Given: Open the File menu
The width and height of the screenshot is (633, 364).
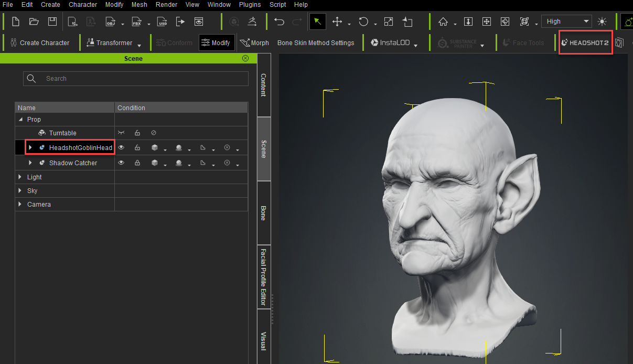Looking at the screenshot, I should (x=8, y=4).
